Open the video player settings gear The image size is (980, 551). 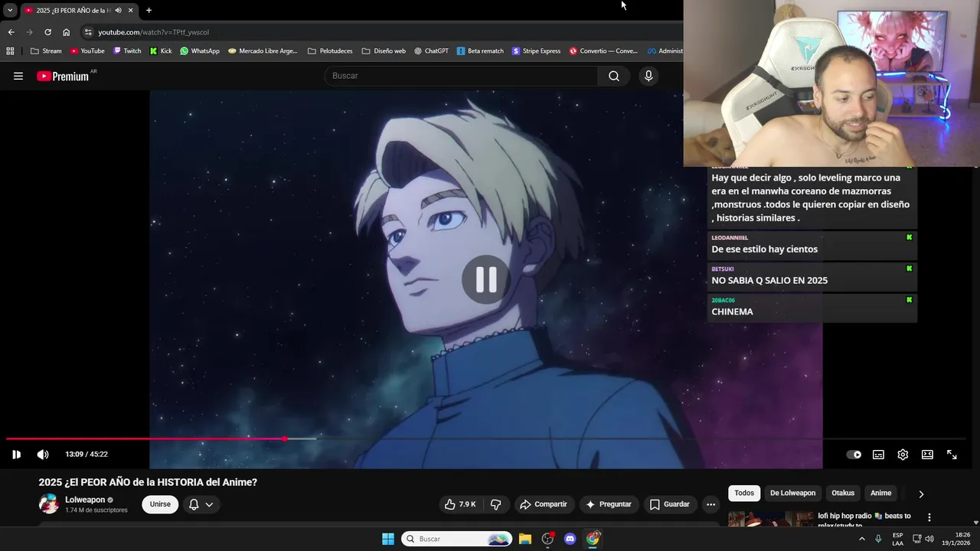(903, 455)
